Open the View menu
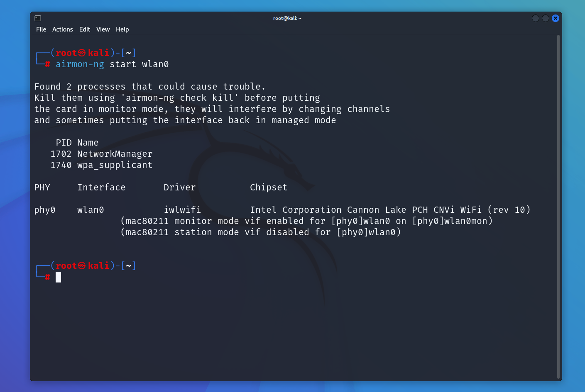Viewport: 585px width, 392px height. 103,29
